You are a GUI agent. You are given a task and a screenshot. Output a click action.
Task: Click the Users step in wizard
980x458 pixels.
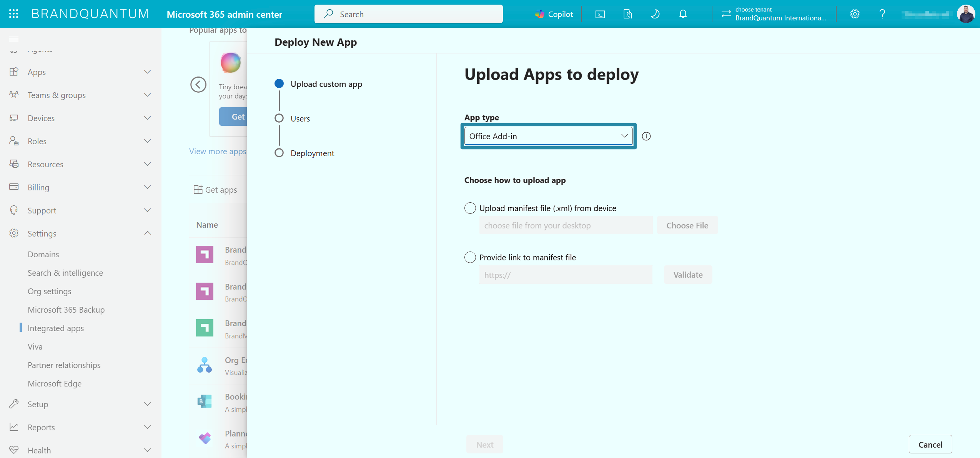[300, 118]
